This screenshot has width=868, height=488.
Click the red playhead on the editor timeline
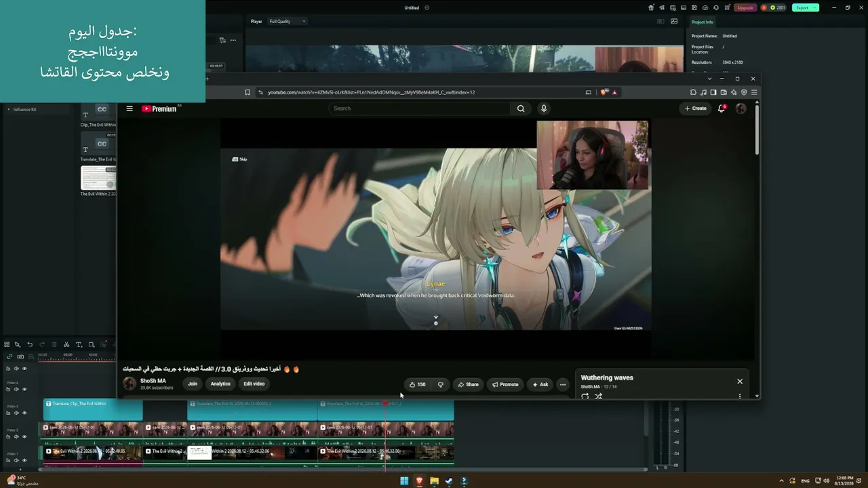[x=385, y=403]
